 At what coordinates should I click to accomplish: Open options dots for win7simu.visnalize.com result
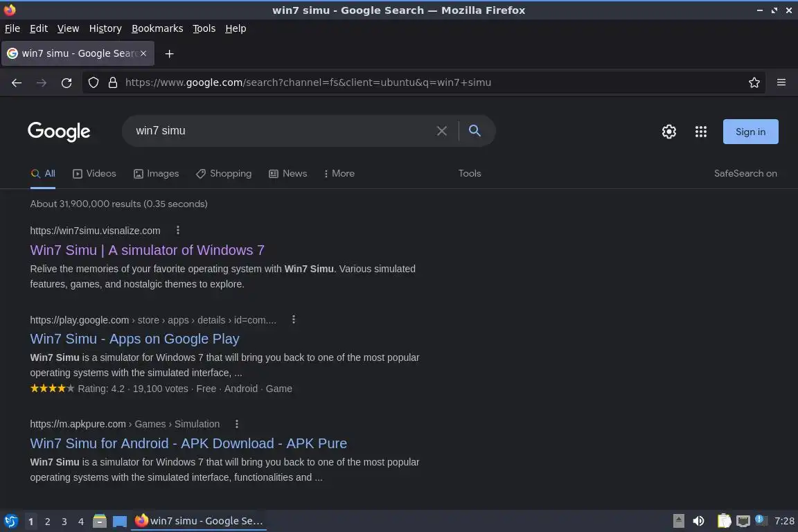click(177, 230)
